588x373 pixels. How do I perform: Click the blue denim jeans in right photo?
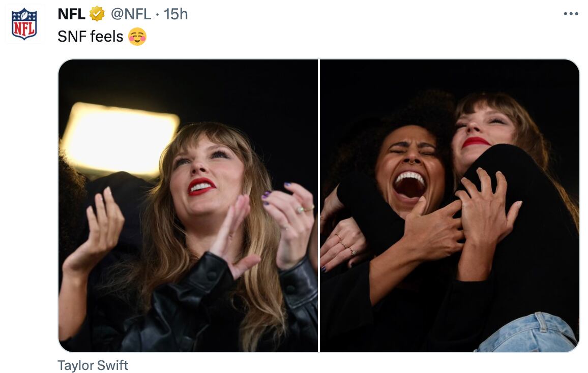[529, 334]
